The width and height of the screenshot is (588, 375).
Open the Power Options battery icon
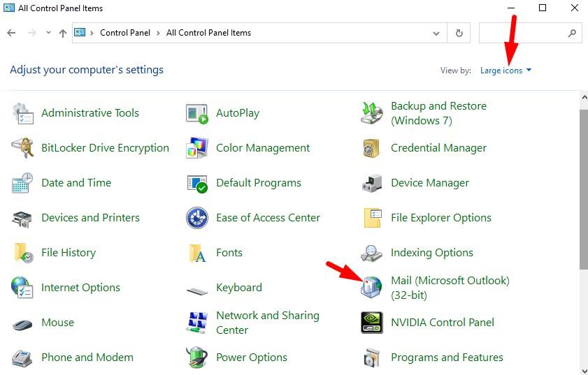[197, 357]
